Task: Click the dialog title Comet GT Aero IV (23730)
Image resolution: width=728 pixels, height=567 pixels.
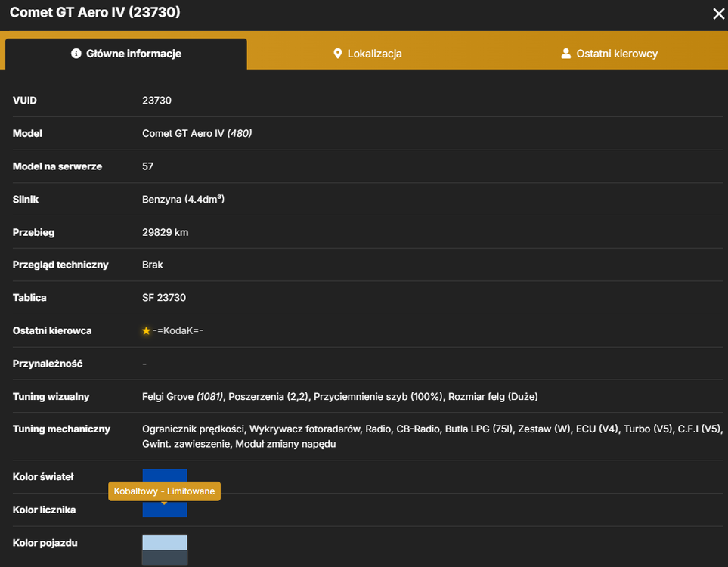Action: pyautogui.click(x=95, y=12)
